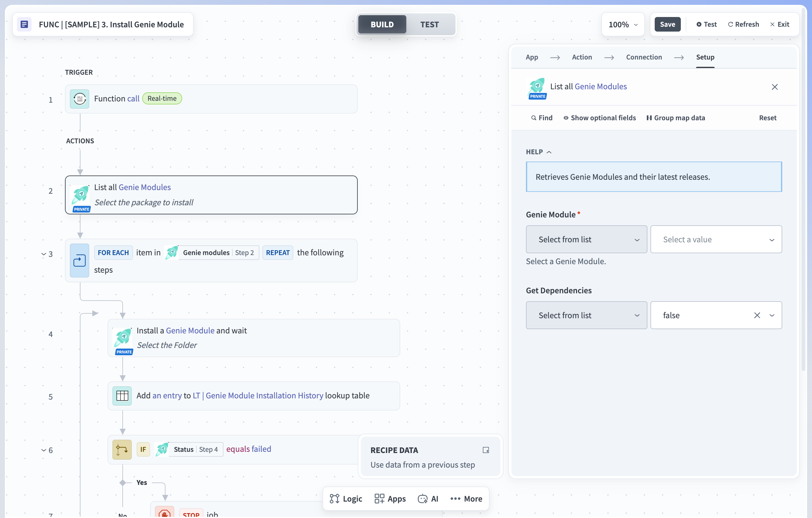Save the recipe
This screenshot has height=518, width=812.
(667, 24)
